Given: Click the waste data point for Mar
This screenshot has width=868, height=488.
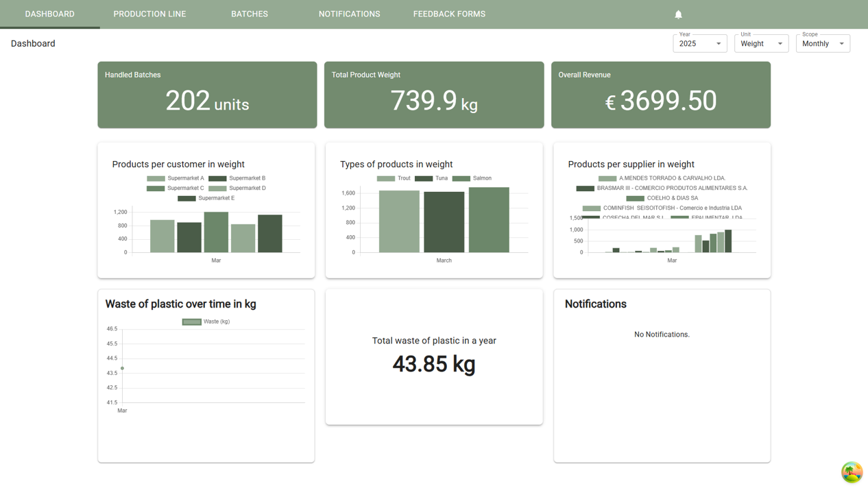Looking at the screenshot, I should [x=123, y=369].
